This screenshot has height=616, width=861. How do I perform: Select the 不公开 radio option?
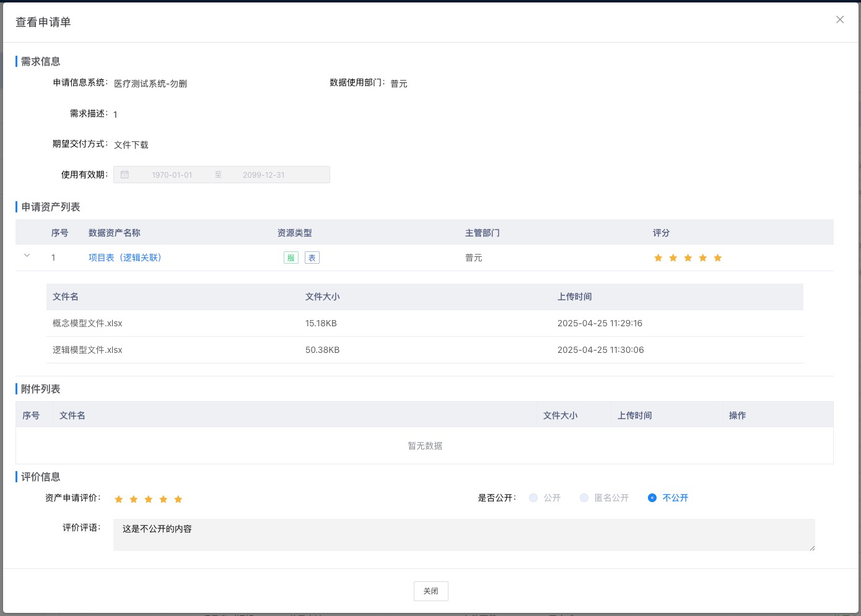coord(652,498)
